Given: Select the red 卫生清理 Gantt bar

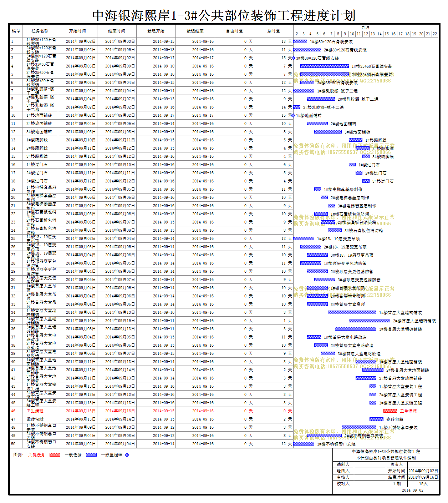Looking at the screenshot, I should [x=390, y=411].
